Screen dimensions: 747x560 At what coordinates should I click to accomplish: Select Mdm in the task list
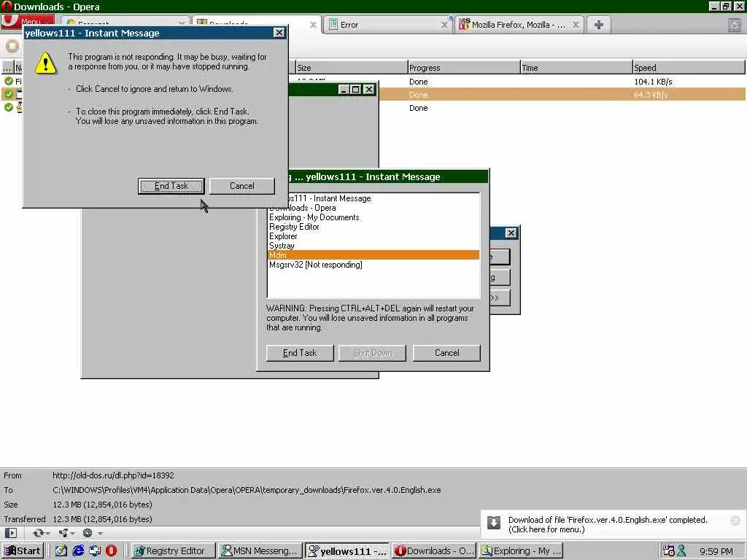coord(373,255)
